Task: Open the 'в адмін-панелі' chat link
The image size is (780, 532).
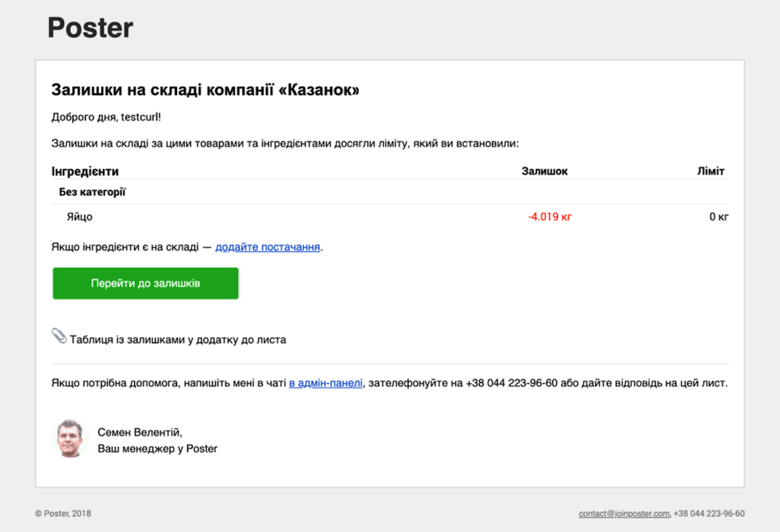Action: point(326,383)
